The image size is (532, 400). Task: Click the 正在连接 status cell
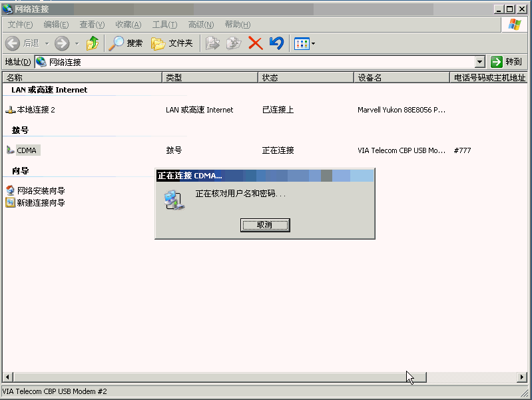(x=278, y=150)
